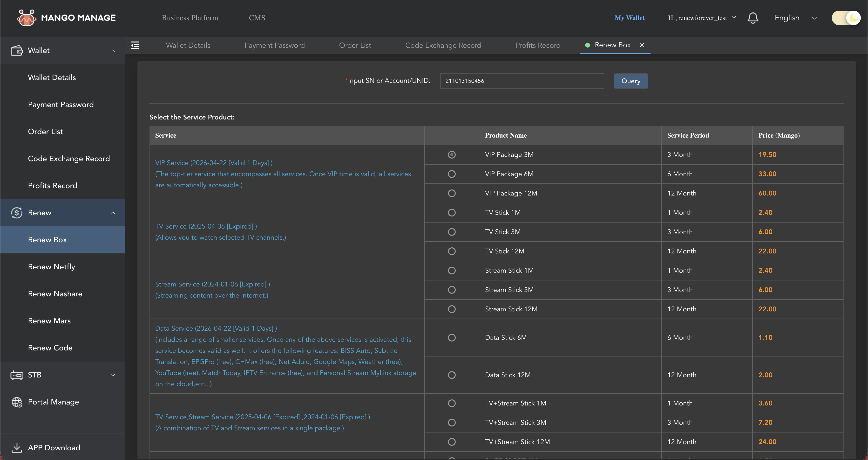Click the STB set-top box sidebar icon

[x=17, y=375]
